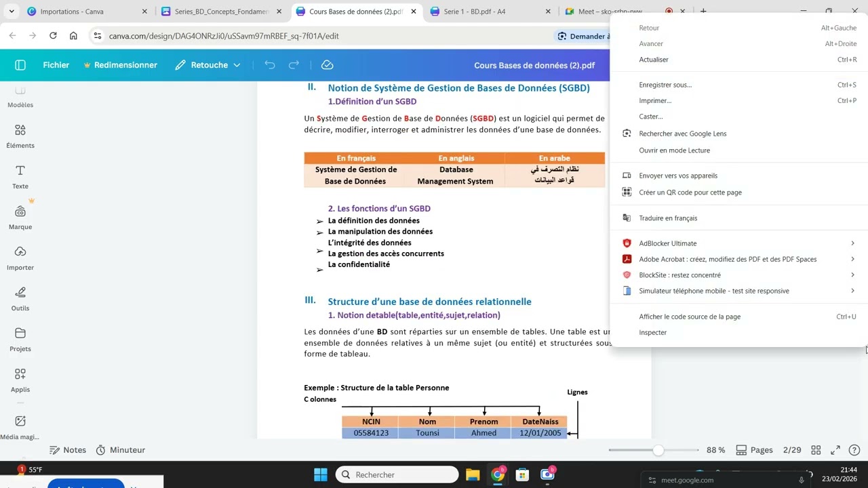Click the 88 % zoom level

[716, 450]
